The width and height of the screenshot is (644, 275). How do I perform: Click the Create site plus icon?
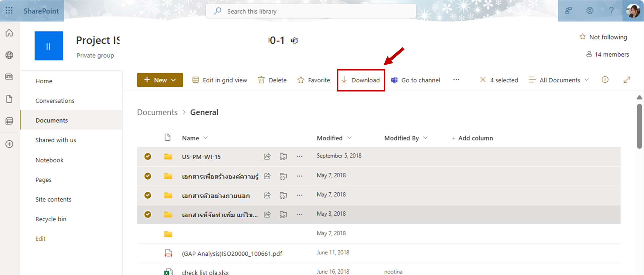(x=9, y=144)
